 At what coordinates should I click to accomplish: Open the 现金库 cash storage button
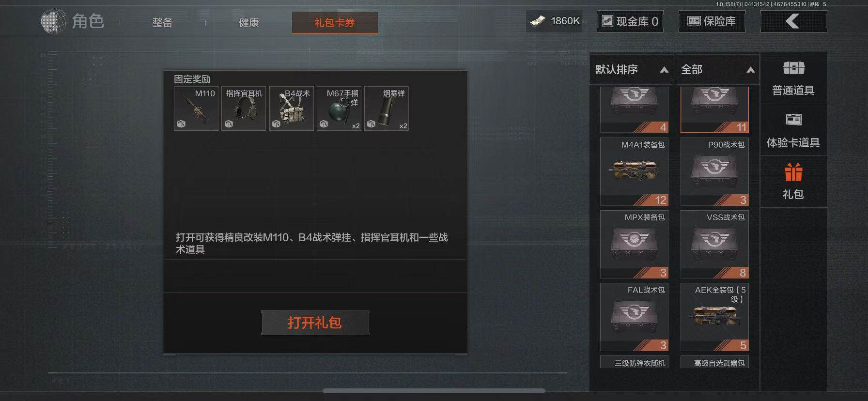630,21
